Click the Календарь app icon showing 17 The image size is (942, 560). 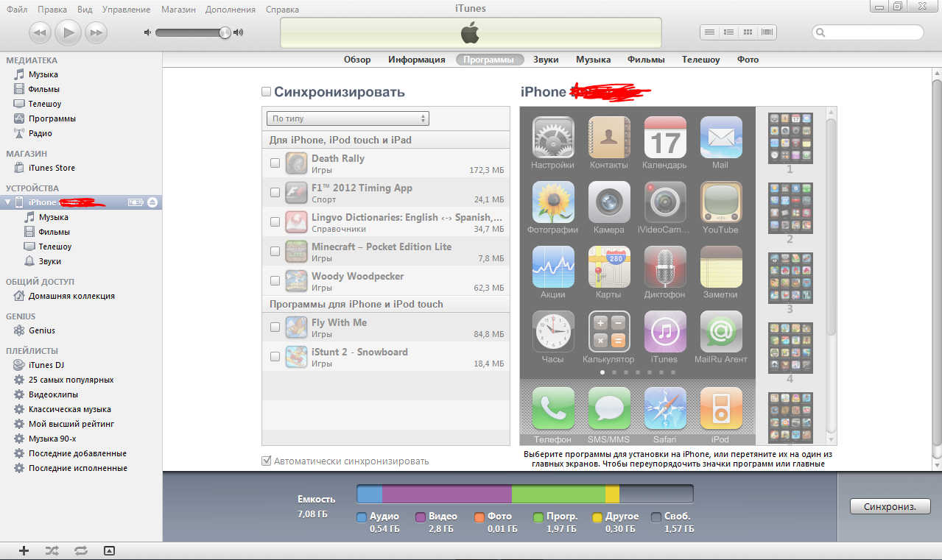point(664,138)
